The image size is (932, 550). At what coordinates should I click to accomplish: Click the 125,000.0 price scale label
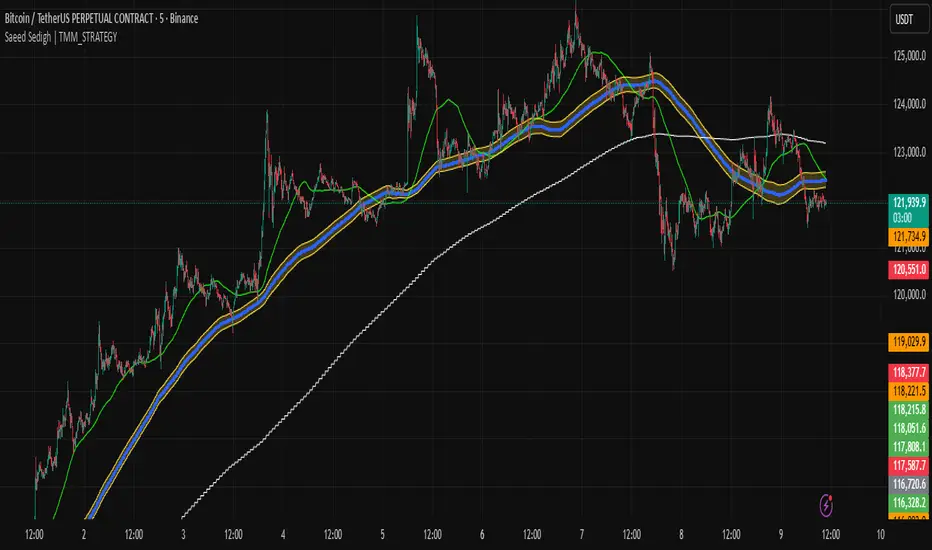click(x=909, y=56)
